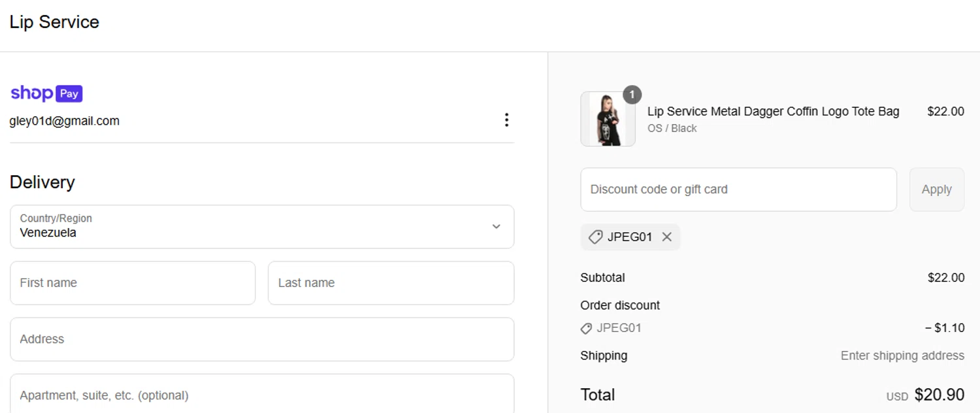
Task: Click the tag icon in JPEG01 chip
Action: click(x=595, y=237)
